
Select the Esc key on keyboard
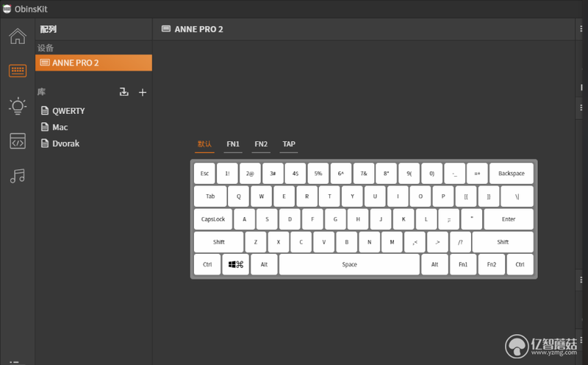click(204, 174)
